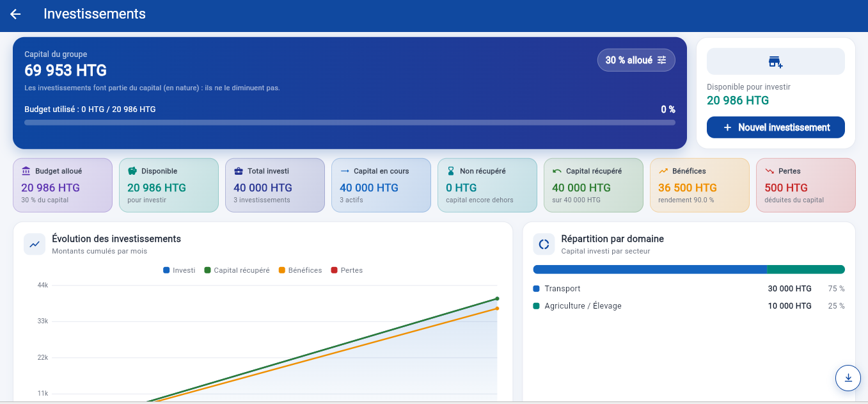
Task: Click the donut icon beside Répartition par domaine
Action: tap(544, 244)
